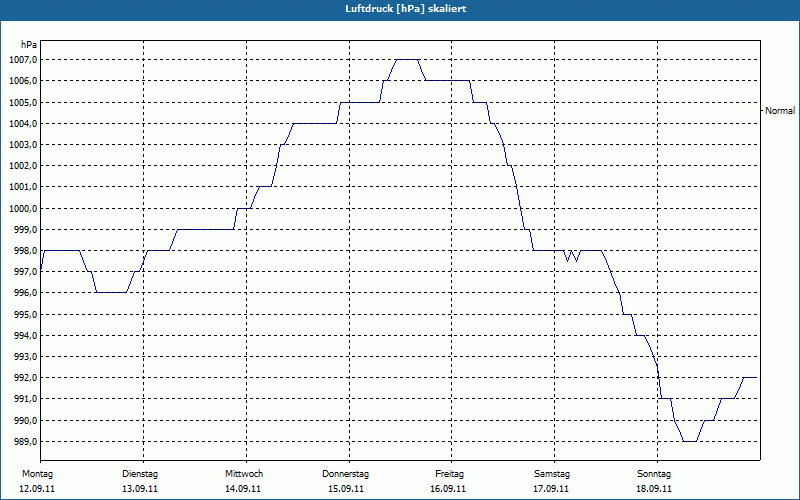Click the "991,0" axis value

coord(25,399)
